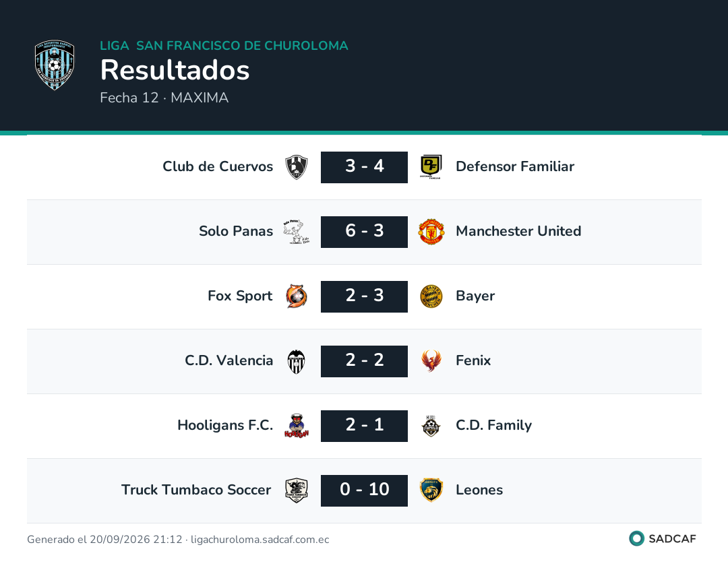Click the Club de Cuervos crest
Image resolution: width=728 pixels, height=574 pixels.
[x=296, y=167]
